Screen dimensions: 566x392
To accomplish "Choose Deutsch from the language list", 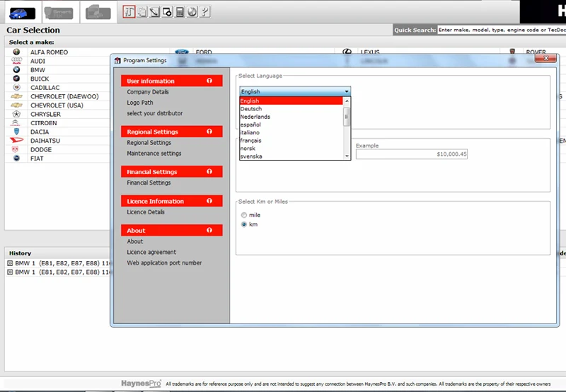I will (291, 109).
